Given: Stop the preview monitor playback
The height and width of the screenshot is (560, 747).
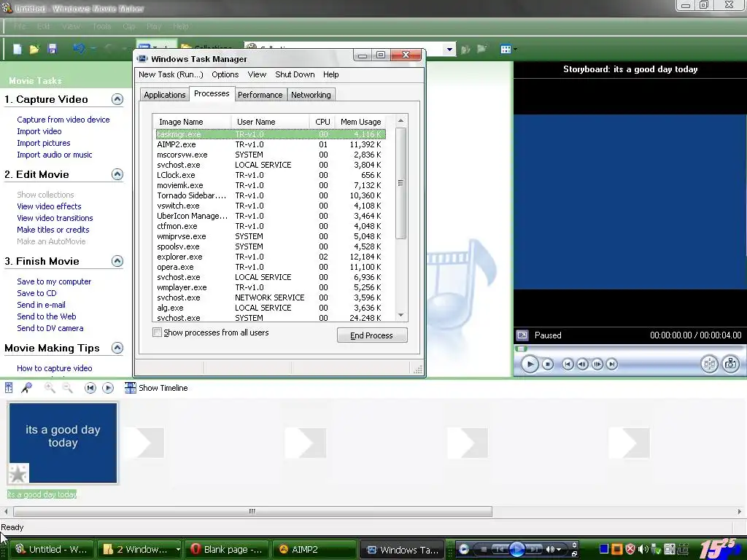Looking at the screenshot, I should pyautogui.click(x=548, y=365).
